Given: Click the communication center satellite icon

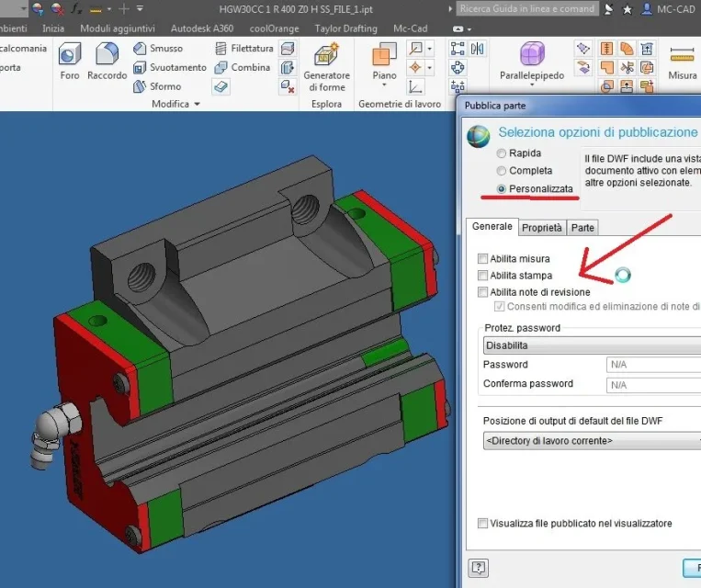Looking at the screenshot, I should coord(608,9).
